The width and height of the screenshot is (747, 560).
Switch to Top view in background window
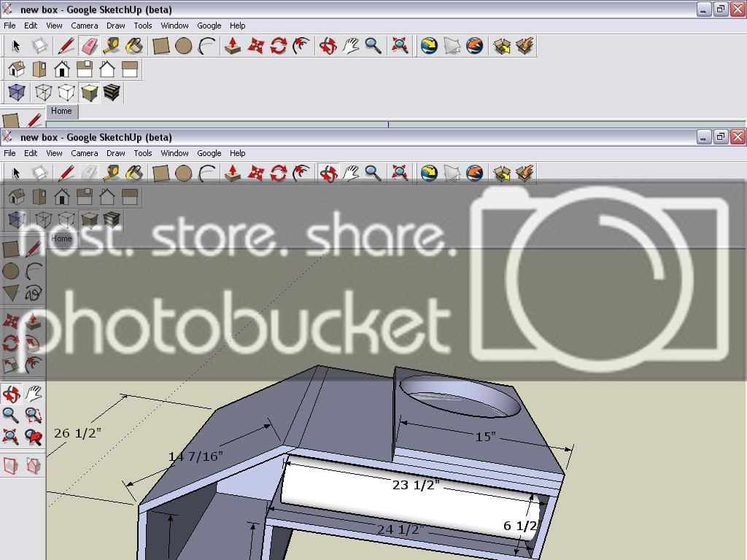pyautogui.click(x=39, y=69)
